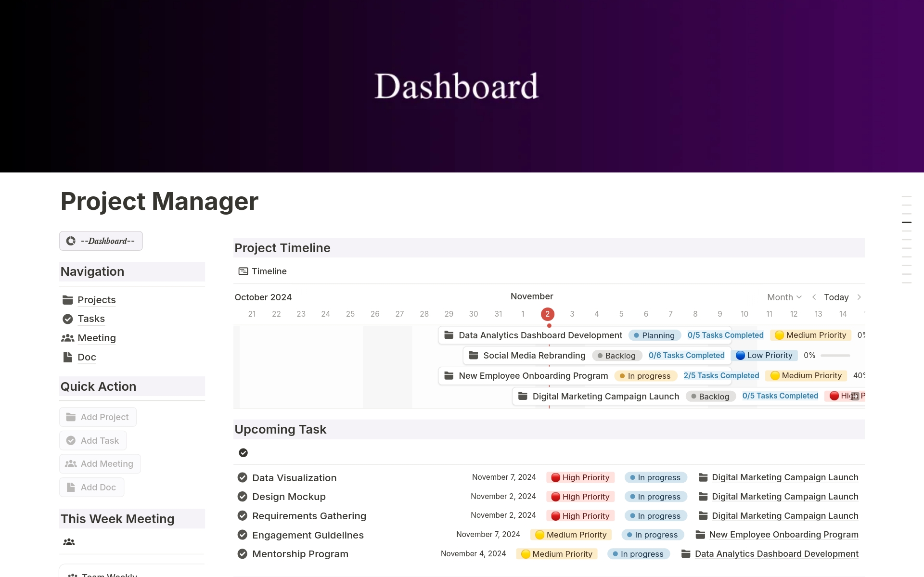924x577 pixels.
Task: Select the Timeline tab label
Action: (269, 271)
